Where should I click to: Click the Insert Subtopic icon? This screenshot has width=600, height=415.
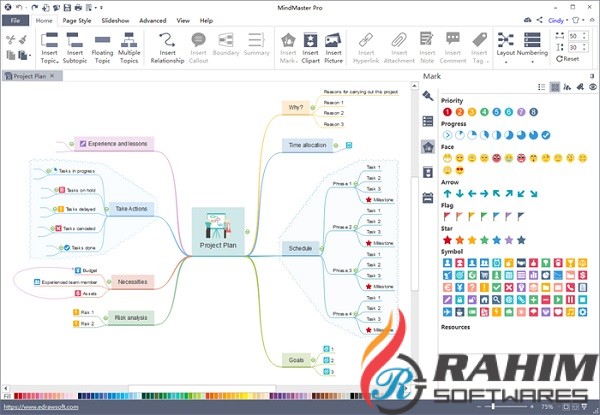pyautogui.click(x=75, y=40)
